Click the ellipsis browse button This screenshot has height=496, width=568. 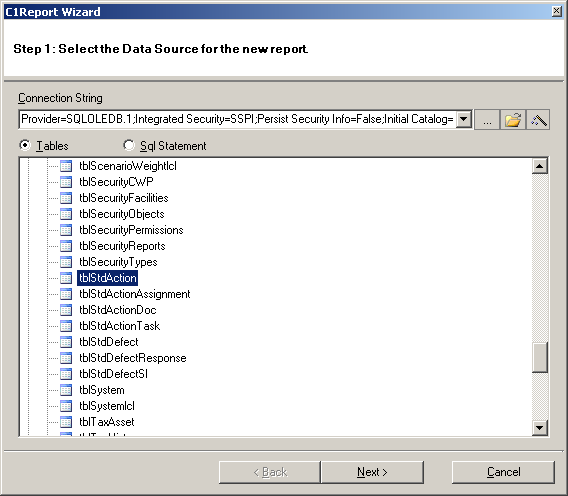click(487, 120)
